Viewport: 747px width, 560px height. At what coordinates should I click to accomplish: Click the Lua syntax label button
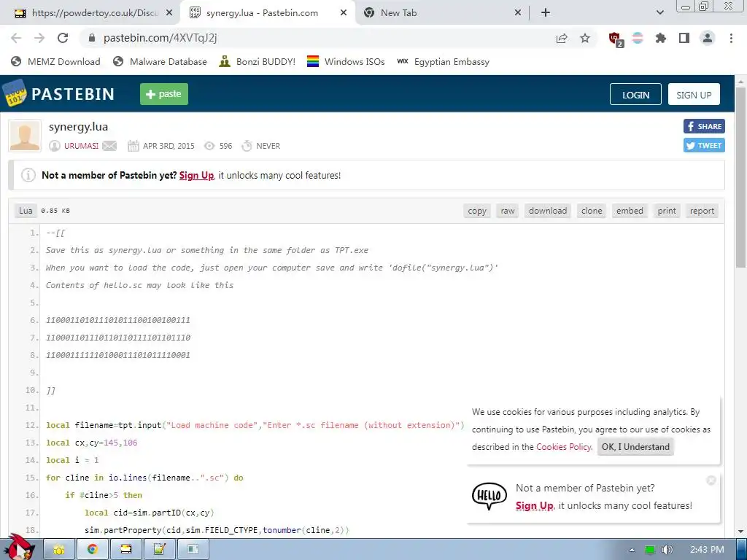26,211
